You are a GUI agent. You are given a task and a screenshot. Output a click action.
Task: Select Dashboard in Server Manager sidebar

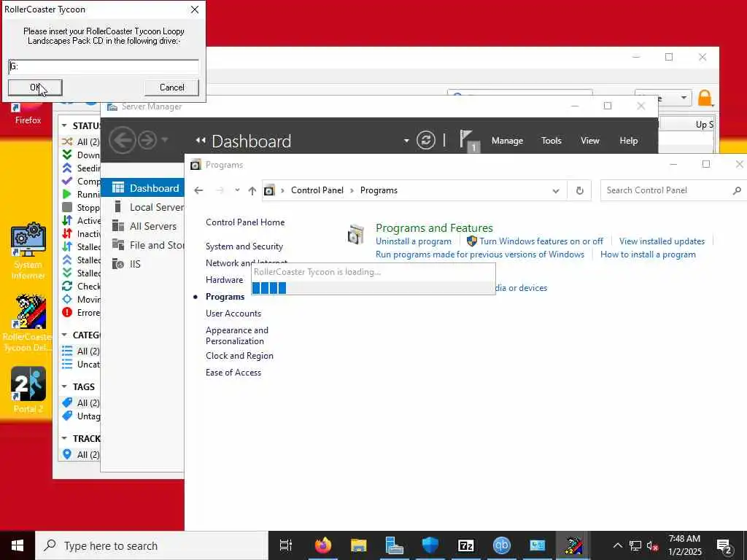pyautogui.click(x=143, y=188)
